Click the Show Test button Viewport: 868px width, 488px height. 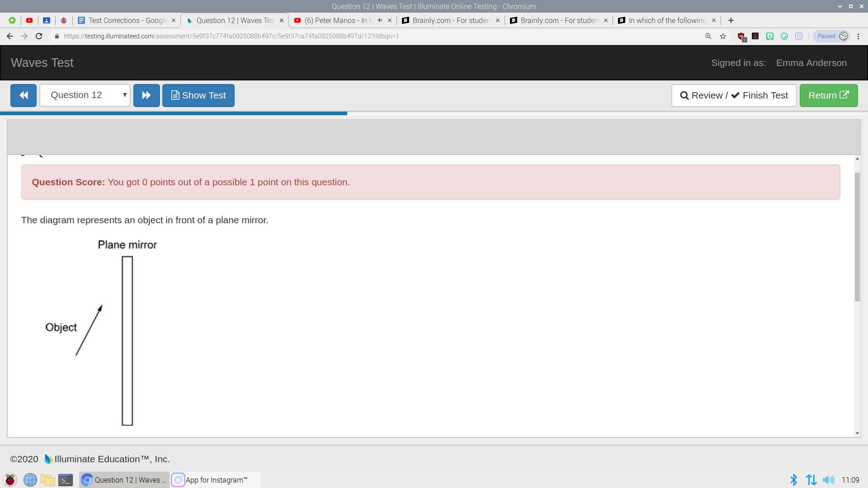coord(198,95)
